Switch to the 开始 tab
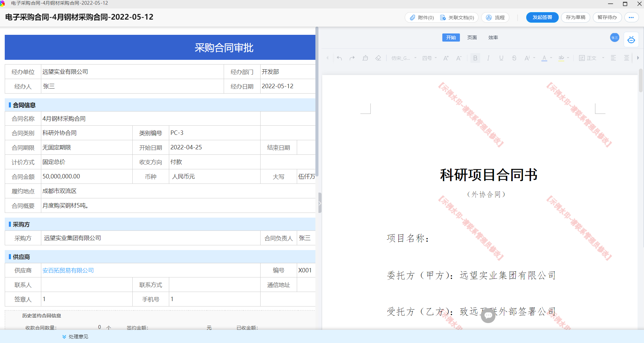Screen dimensions: 644x343 pyautogui.click(x=451, y=38)
